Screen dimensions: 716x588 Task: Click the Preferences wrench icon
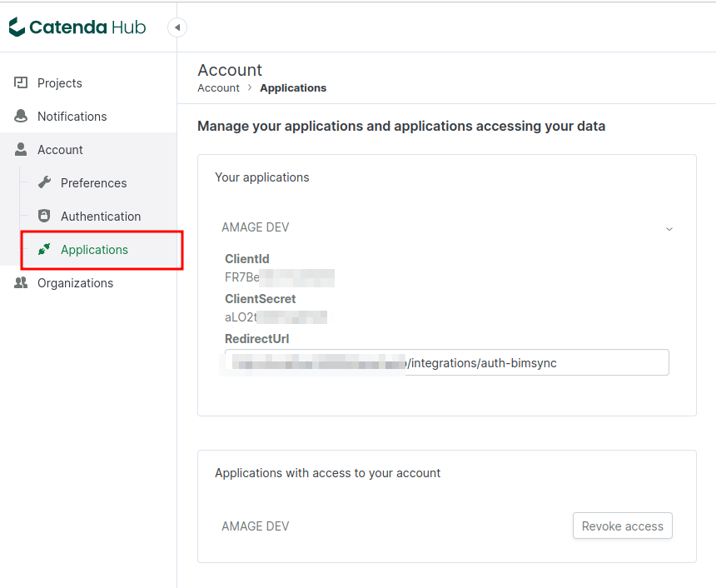tap(45, 182)
